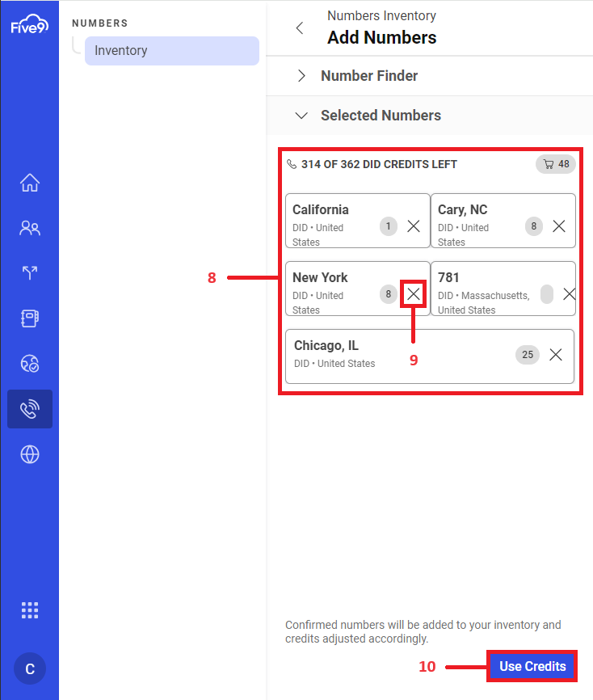Click the Chicago, IL quantity badge 25

(x=528, y=355)
